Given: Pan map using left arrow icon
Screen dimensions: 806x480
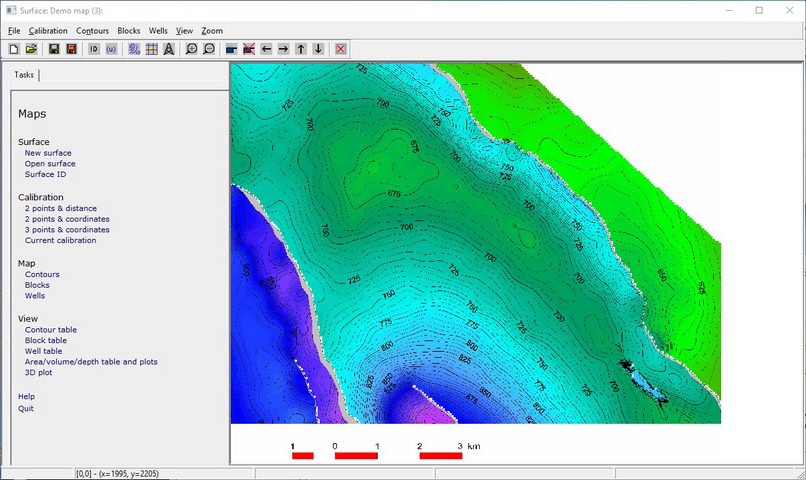Looking at the screenshot, I should (x=266, y=49).
